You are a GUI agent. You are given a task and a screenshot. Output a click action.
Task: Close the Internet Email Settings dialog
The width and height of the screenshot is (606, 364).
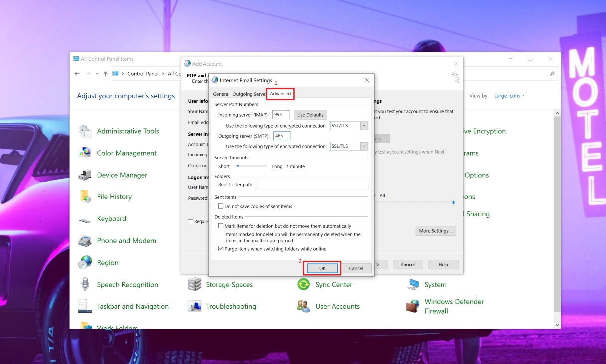(x=367, y=80)
